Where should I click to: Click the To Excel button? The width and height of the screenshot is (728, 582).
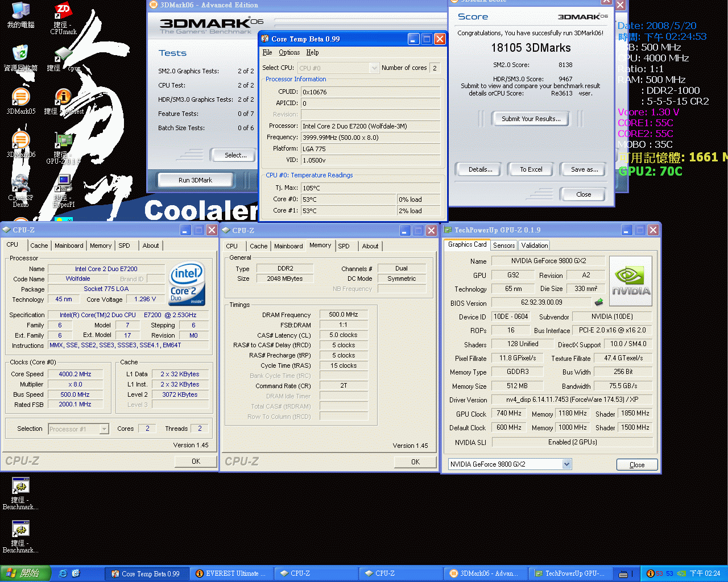[x=531, y=169]
